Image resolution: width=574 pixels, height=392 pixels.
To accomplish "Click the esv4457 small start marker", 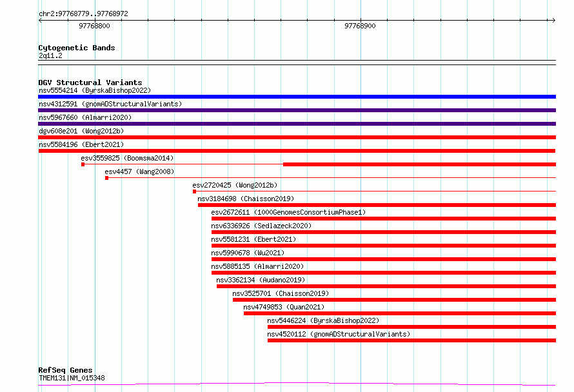I will (x=106, y=178).
